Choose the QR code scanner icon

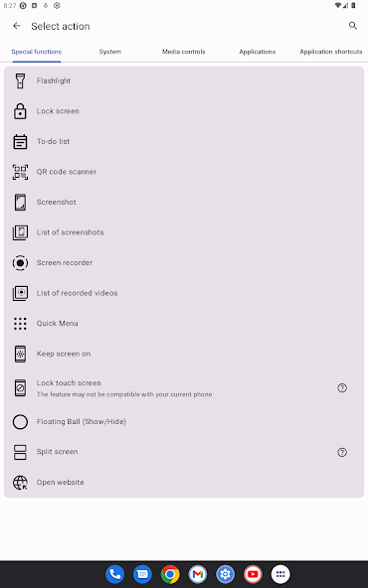click(x=20, y=172)
